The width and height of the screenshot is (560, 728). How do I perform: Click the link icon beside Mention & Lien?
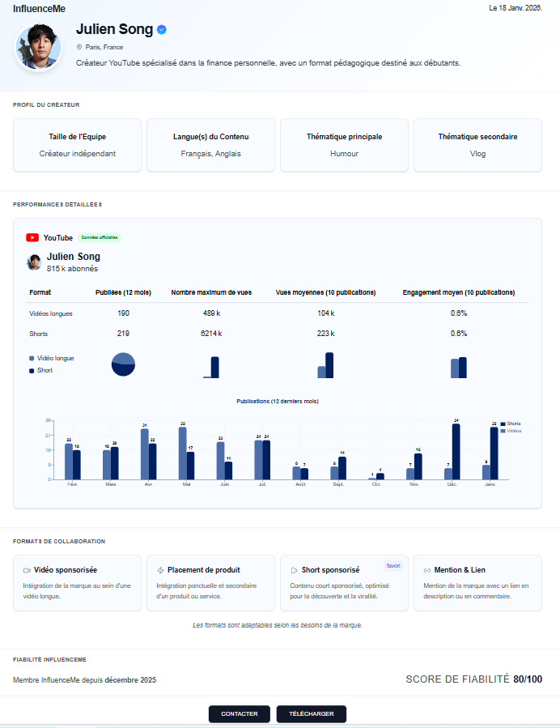pos(426,570)
